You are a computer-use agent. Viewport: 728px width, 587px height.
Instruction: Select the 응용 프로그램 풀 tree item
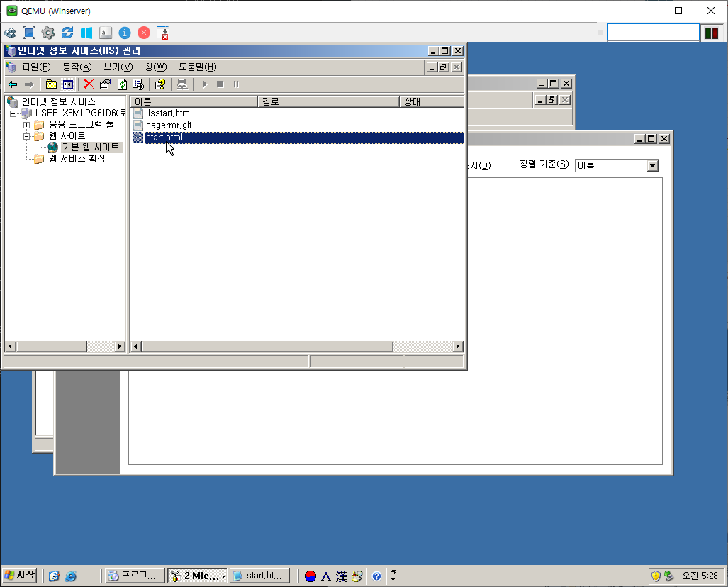(x=82, y=125)
